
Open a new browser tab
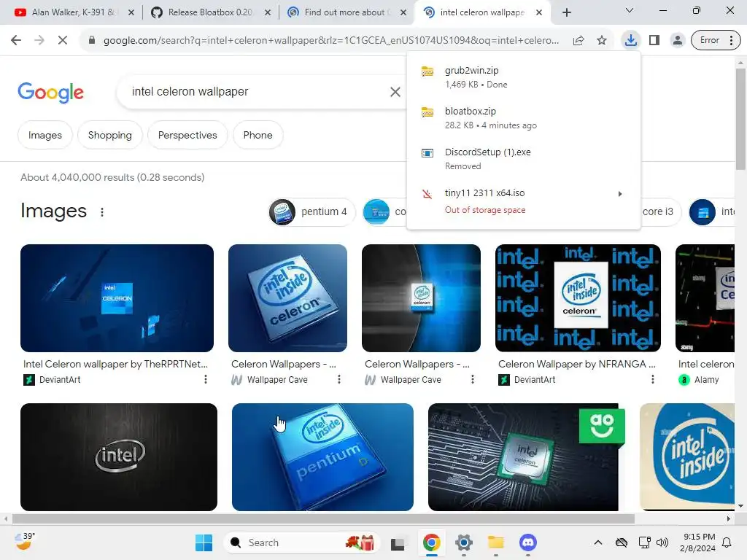click(x=566, y=12)
